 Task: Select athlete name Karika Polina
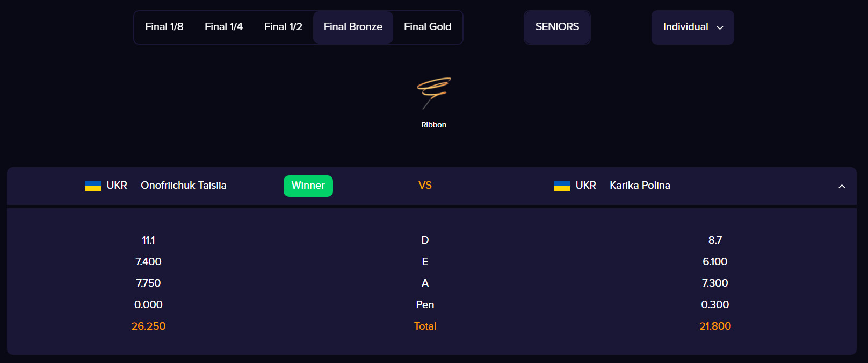[640, 186]
